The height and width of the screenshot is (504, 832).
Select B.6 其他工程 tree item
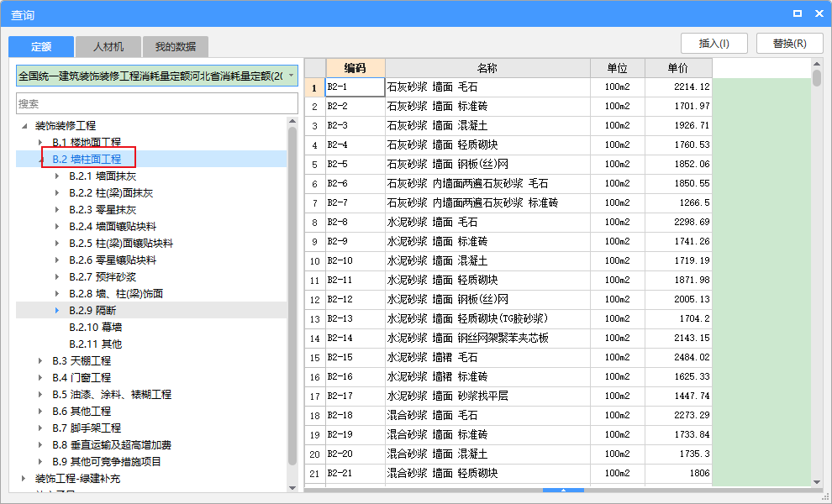click(82, 411)
